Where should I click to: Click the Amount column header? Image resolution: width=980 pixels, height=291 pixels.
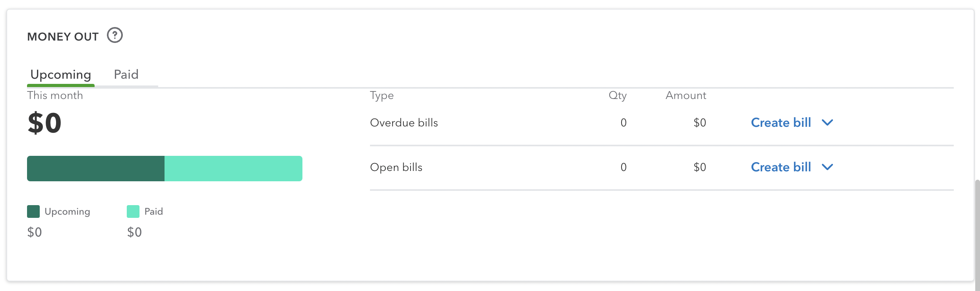(x=686, y=95)
